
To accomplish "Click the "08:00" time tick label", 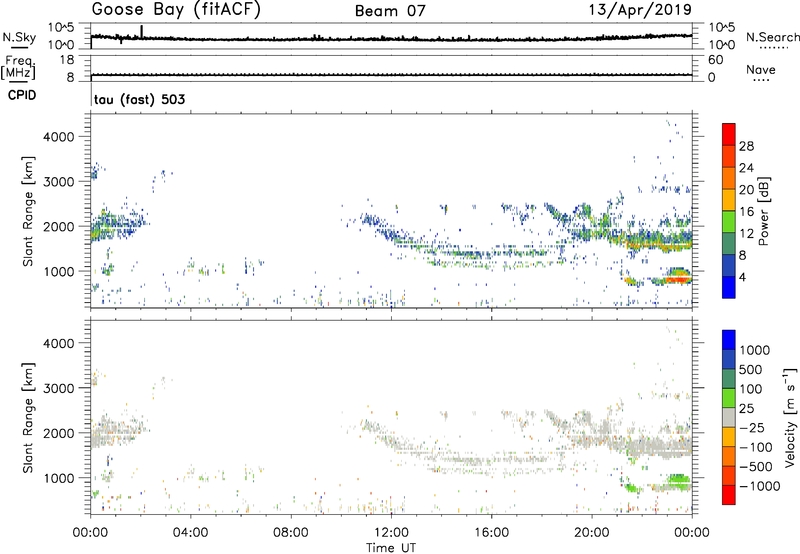I will click(291, 533).
